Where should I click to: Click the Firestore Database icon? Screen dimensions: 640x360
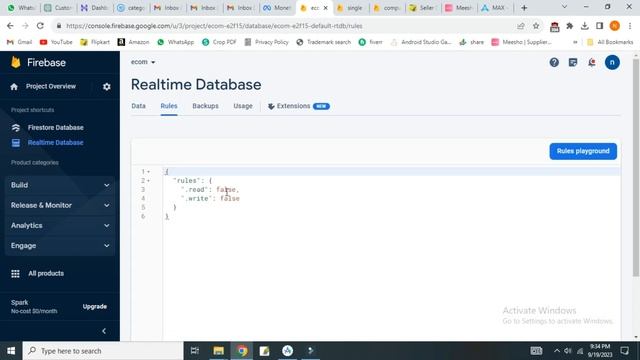point(16,128)
